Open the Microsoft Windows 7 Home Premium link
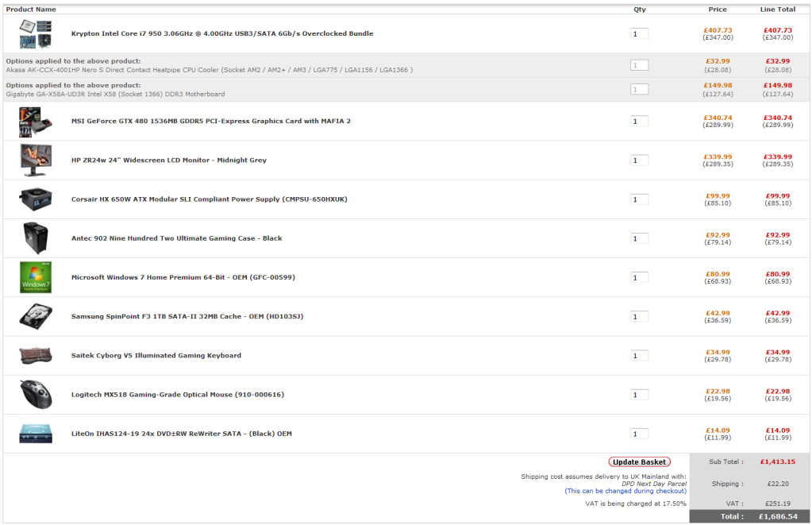This screenshot has width=812, height=525. 183,277
